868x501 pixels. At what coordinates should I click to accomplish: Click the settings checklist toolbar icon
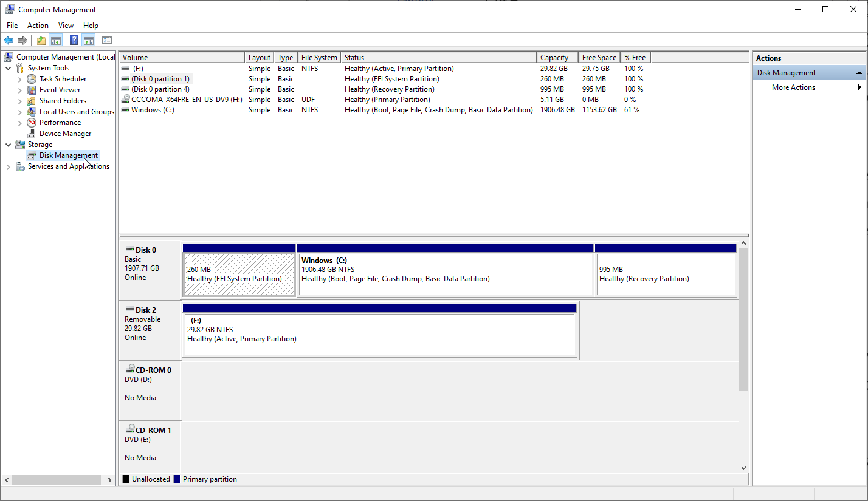click(x=107, y=41)
